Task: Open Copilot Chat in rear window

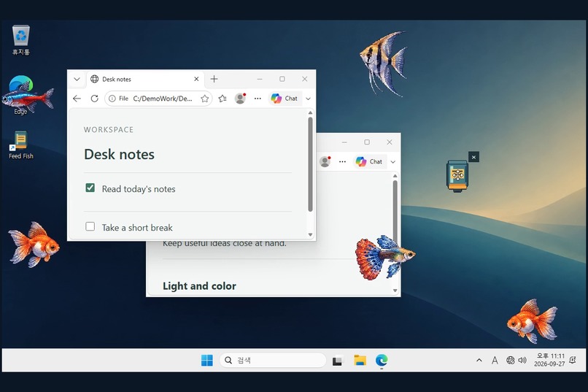Action: click(x=369, y=161)
